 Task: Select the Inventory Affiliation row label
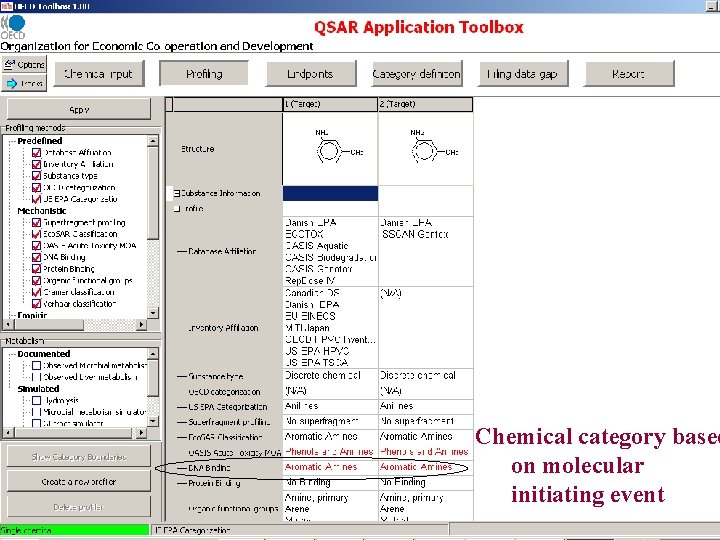point(224,328)
